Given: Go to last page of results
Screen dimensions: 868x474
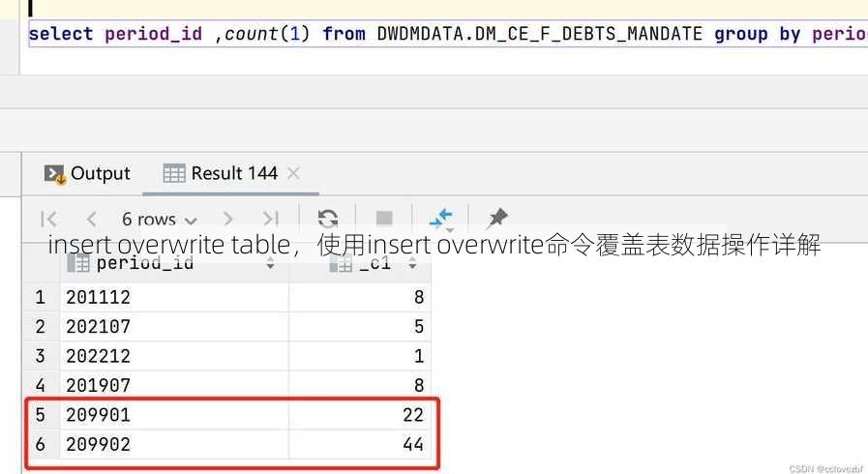Looking at the screenshot, I should point(271,219).
